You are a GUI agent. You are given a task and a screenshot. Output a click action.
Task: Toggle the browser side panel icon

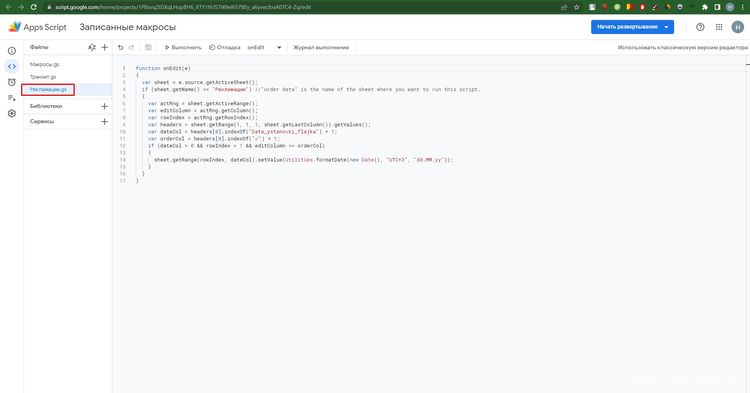(717, 7)
